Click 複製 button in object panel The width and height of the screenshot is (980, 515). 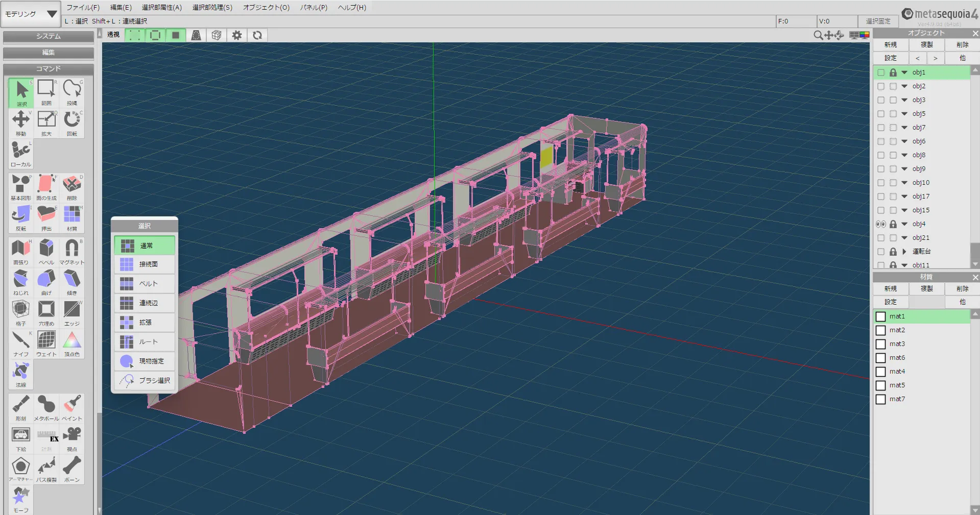tap(926, 45)
